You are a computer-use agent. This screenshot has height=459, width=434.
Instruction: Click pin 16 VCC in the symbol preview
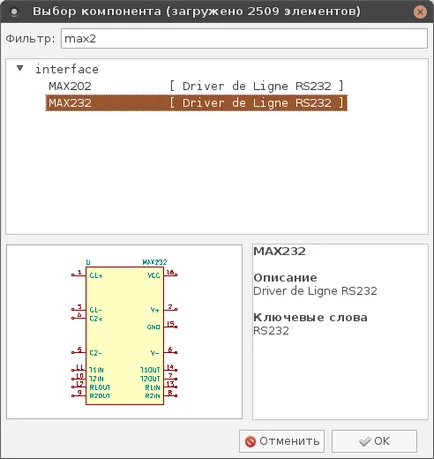(171, 274)
